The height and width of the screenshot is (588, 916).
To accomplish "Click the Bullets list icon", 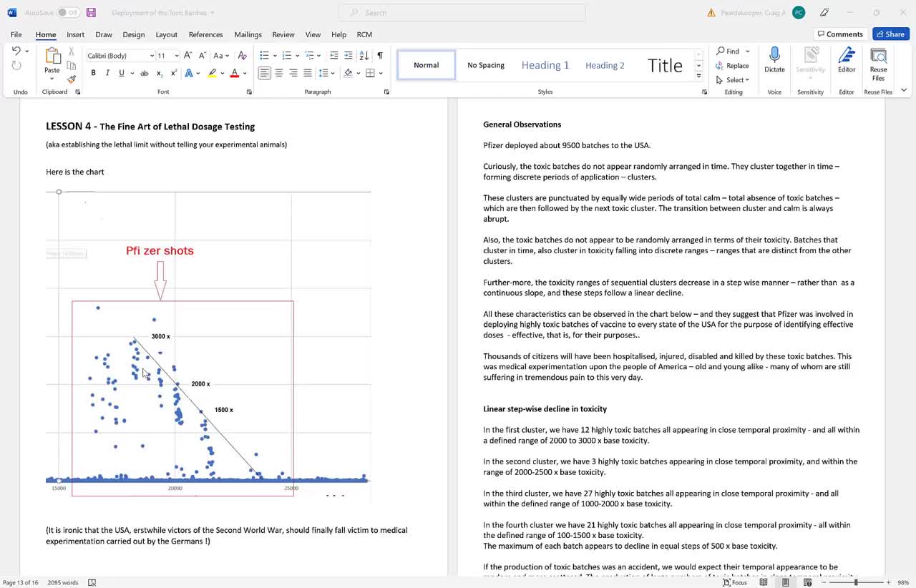I will (264, 55).
